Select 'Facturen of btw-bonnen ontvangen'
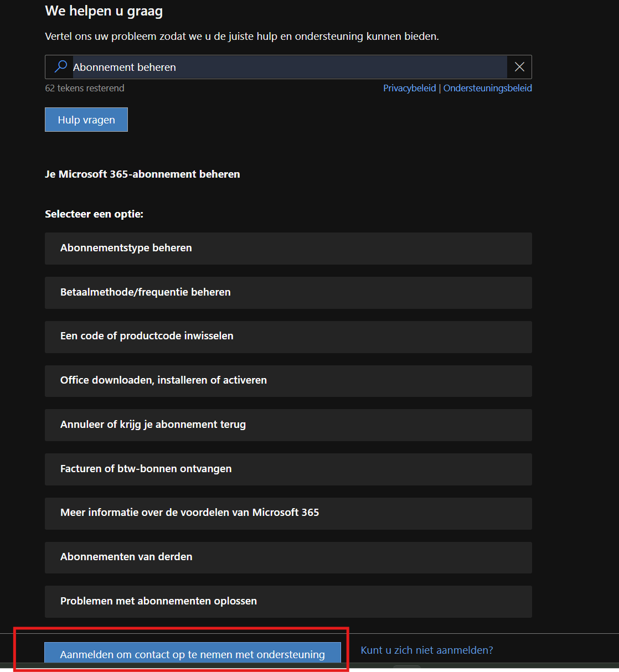 click(288, 469)
